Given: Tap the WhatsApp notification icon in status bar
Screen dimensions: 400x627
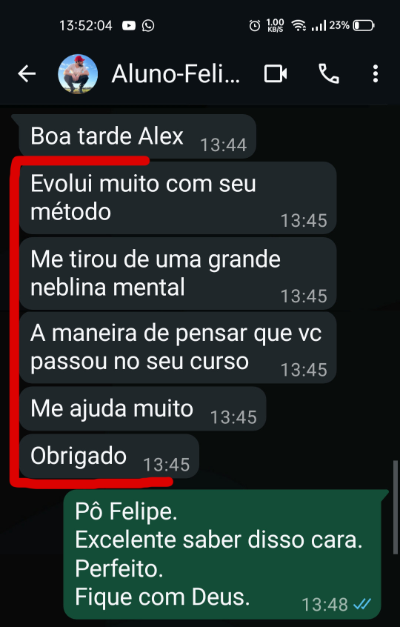Looking at the screenshot, I should click(x=148, y=26).
